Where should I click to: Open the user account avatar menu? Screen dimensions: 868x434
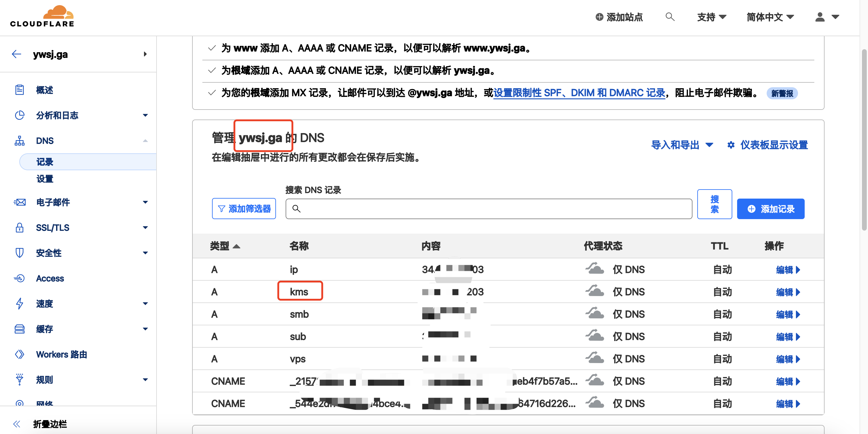(x=827, y=17)
